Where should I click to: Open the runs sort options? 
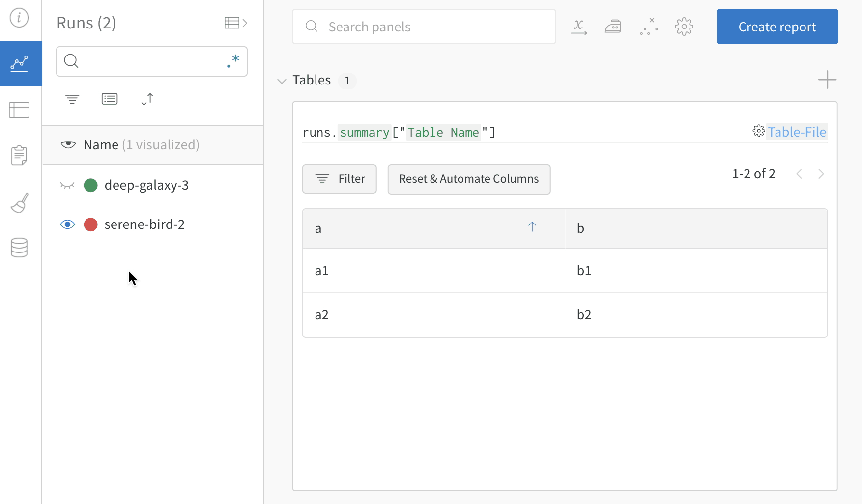click(x=147, y=99)
